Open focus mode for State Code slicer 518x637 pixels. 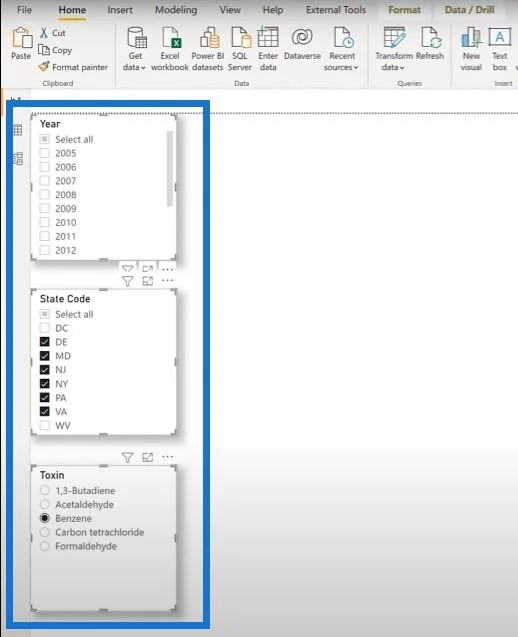(x=147, y=281)
